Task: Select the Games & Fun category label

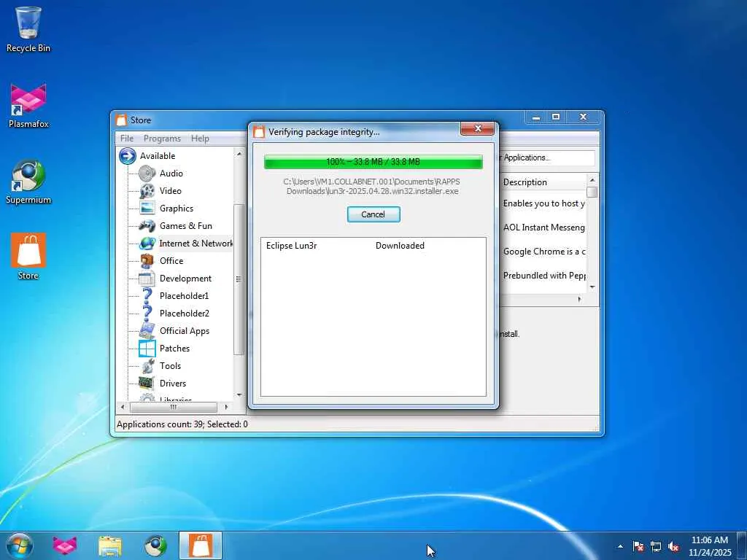Action: tap(186, 226)
